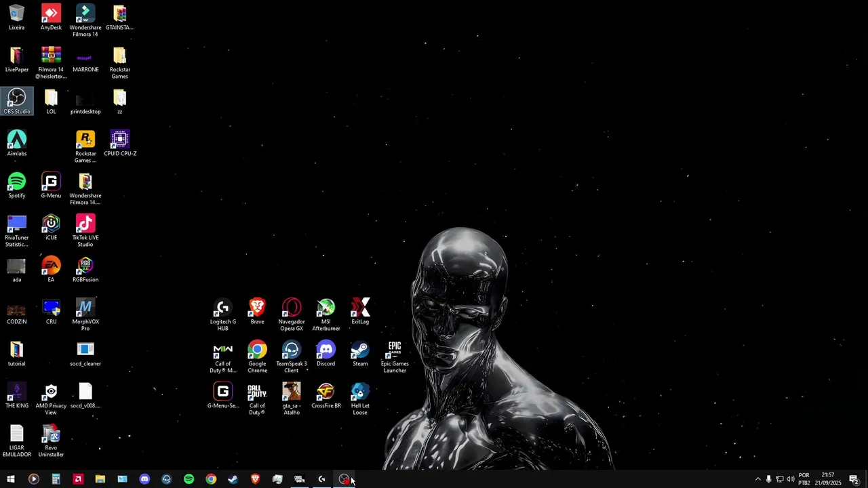Select the Filmora 14 @heislertex archive icon

[51, 63]
